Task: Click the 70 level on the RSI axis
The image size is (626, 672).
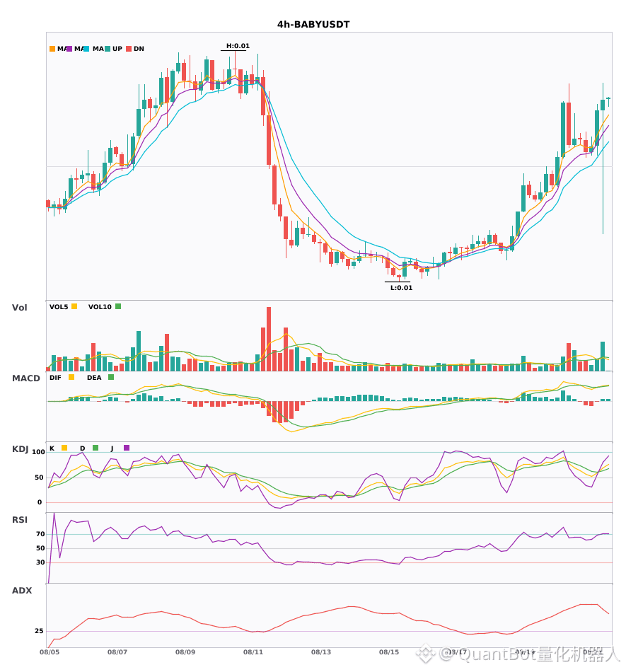Action: point(40,534)
